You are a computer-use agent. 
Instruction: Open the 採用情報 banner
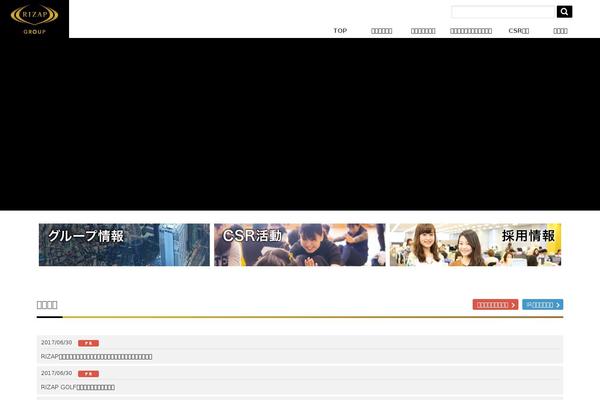click(475, 245)
